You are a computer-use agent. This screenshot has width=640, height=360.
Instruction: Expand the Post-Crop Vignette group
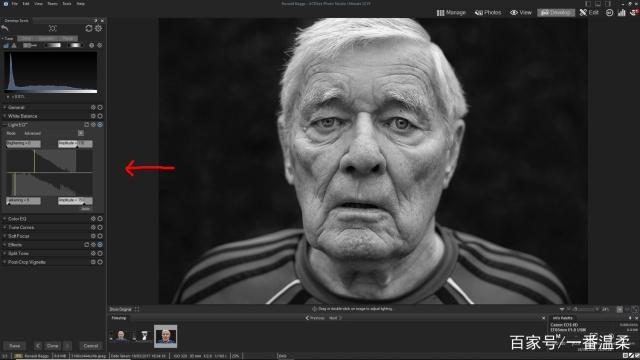point(4,262)
